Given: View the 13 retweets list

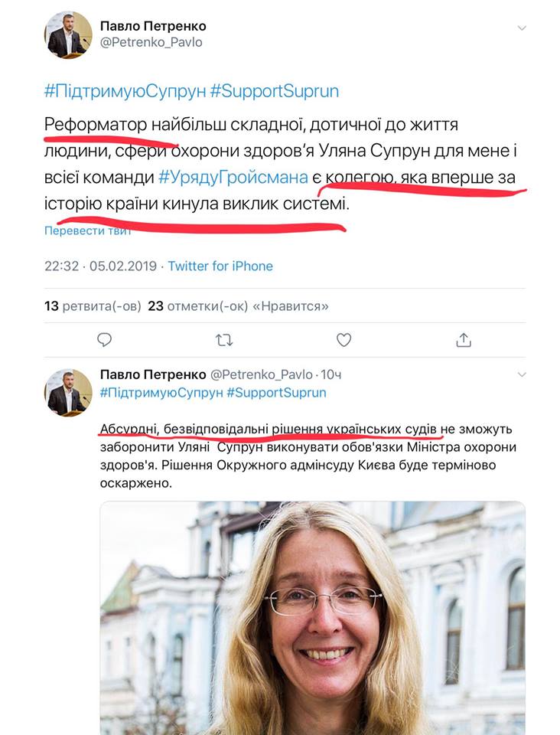Looking at the screenshot, I should (93, 306).
